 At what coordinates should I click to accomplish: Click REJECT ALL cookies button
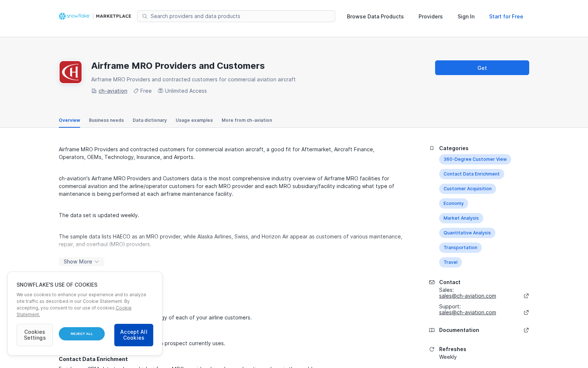[82, 334]
